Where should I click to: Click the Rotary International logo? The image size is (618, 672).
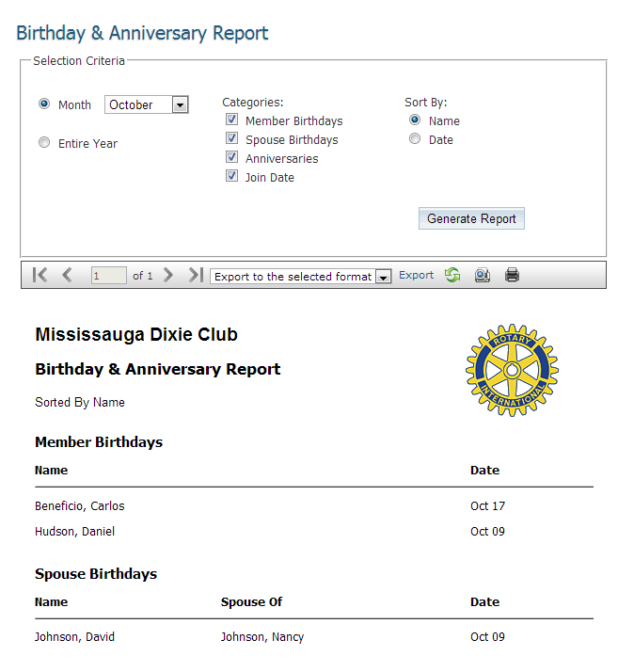click(512, 370)
